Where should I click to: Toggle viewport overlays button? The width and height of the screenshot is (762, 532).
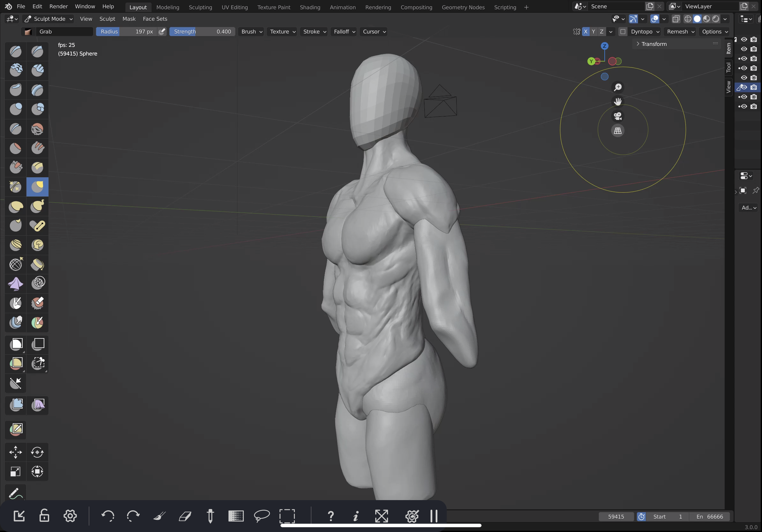(x=654, y=19)
